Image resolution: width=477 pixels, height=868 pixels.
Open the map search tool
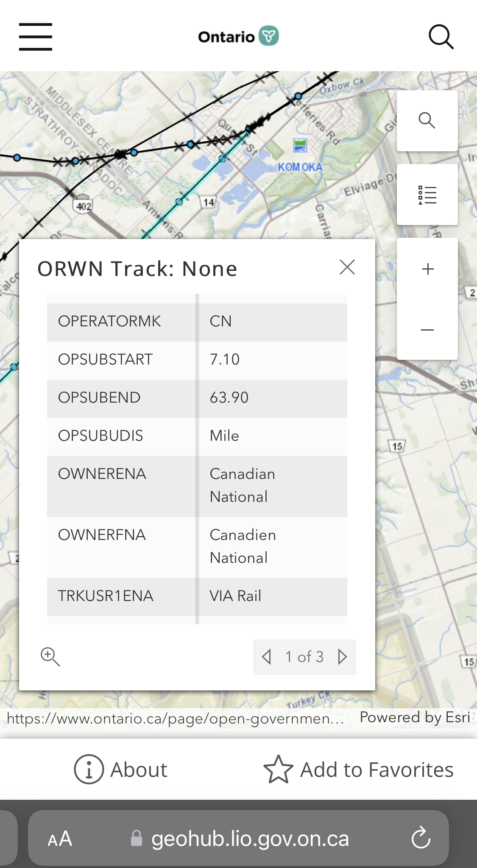[x=427, y=121]
